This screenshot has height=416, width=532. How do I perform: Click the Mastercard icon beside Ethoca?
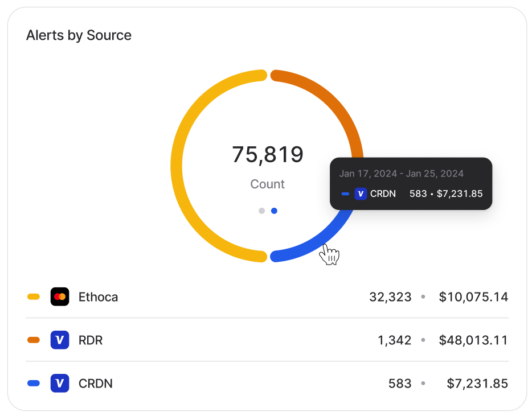pyautogui.click(x=60, y=296)
